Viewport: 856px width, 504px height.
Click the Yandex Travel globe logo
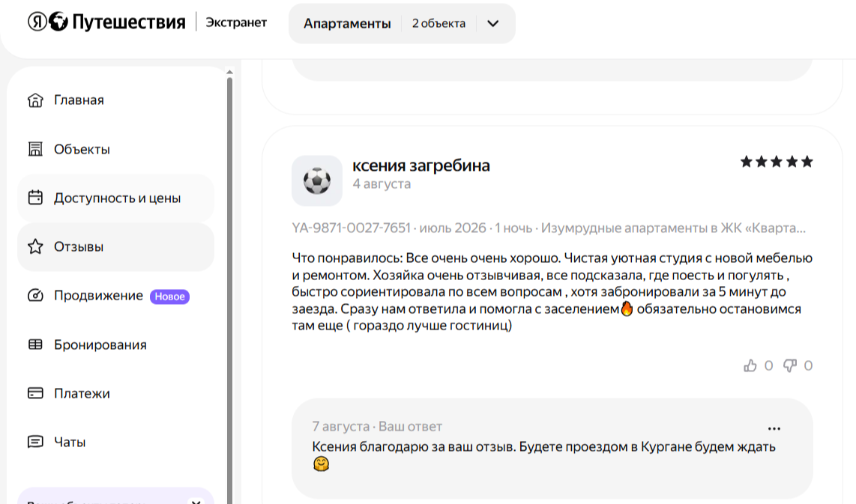[x=58, y=22]
